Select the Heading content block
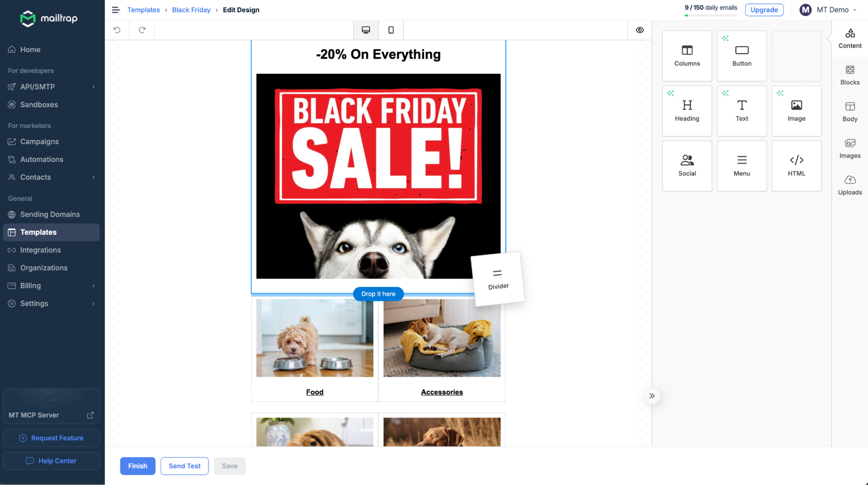The height and width of the screenshot is (485, 868). (x=687, y=111)
